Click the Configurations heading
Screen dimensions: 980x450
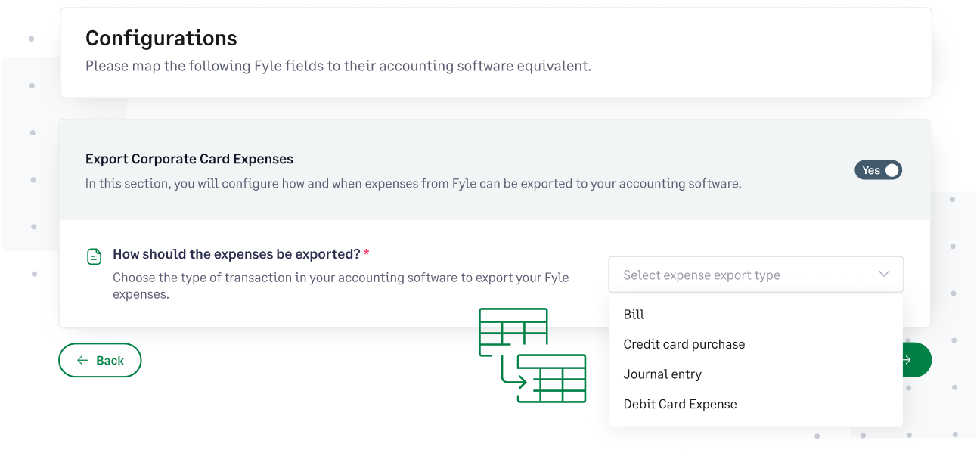pyautogui.click(x=161, y=38)
